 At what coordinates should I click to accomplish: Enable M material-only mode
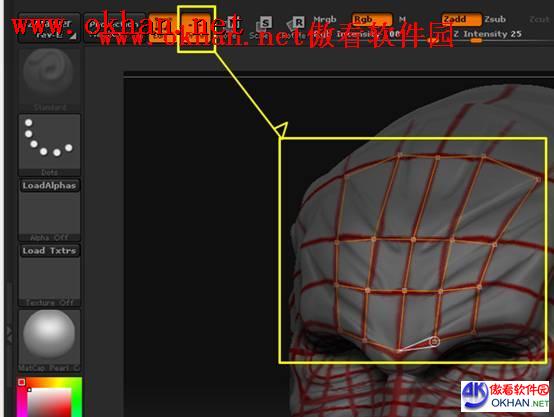point(402,19)
